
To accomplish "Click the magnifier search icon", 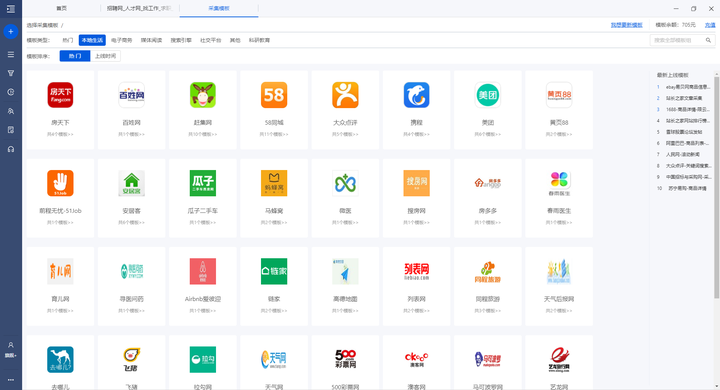I will [x=708, y=40].
